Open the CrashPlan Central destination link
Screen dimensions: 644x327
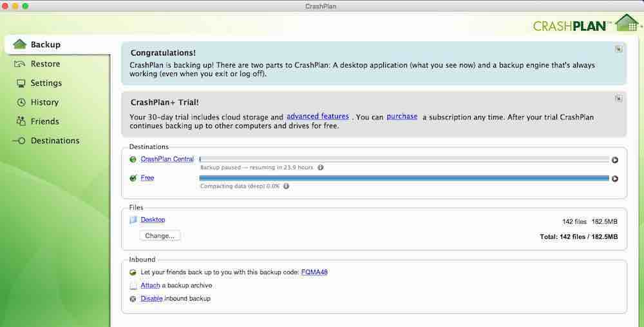click(167, 159)
